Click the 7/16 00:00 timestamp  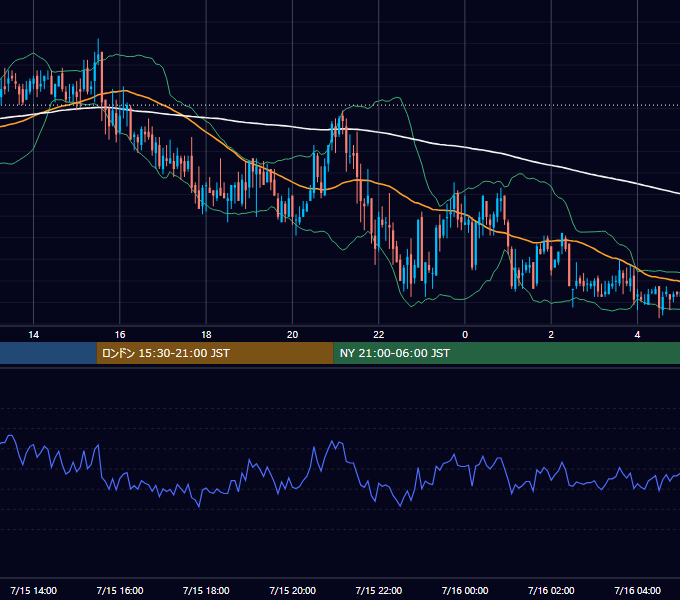click(x=465, y=590)
